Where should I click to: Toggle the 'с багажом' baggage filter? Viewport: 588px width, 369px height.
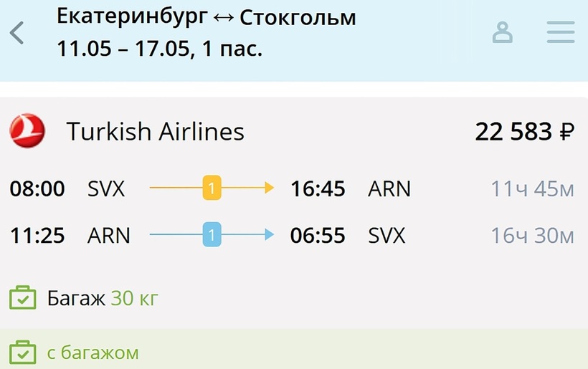(23, 353)
